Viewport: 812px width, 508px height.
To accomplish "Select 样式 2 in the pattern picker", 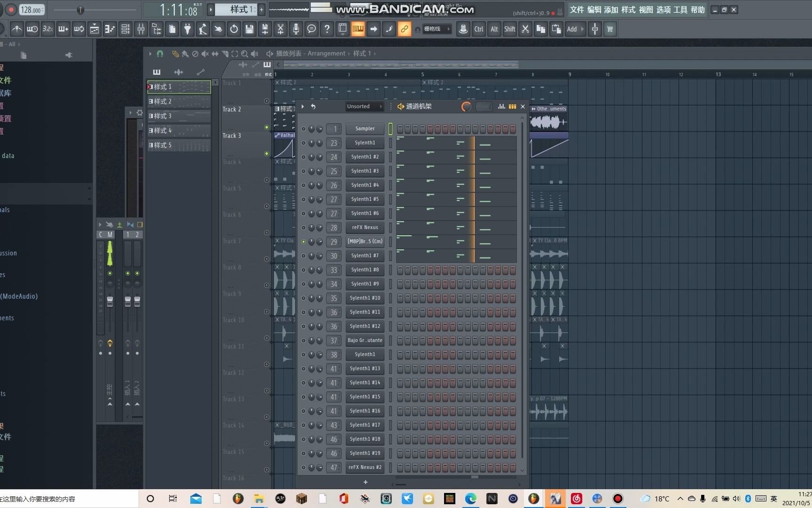I will [x=179, y=101].
